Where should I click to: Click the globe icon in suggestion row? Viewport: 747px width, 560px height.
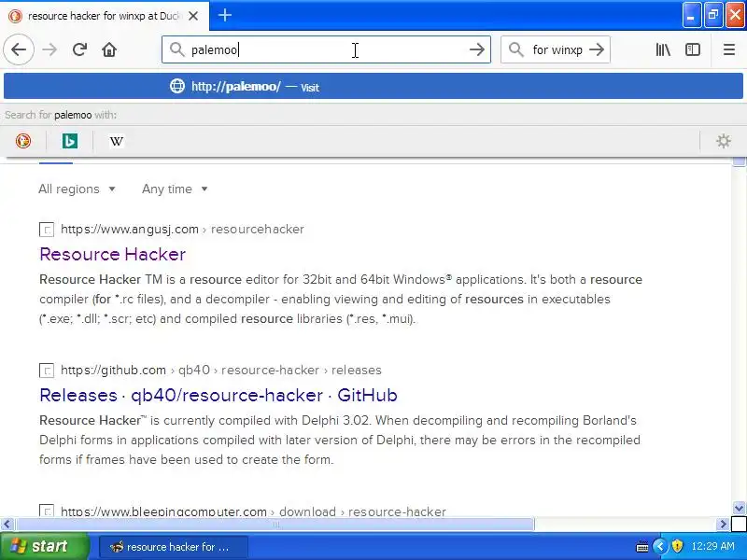click(177, 86)
